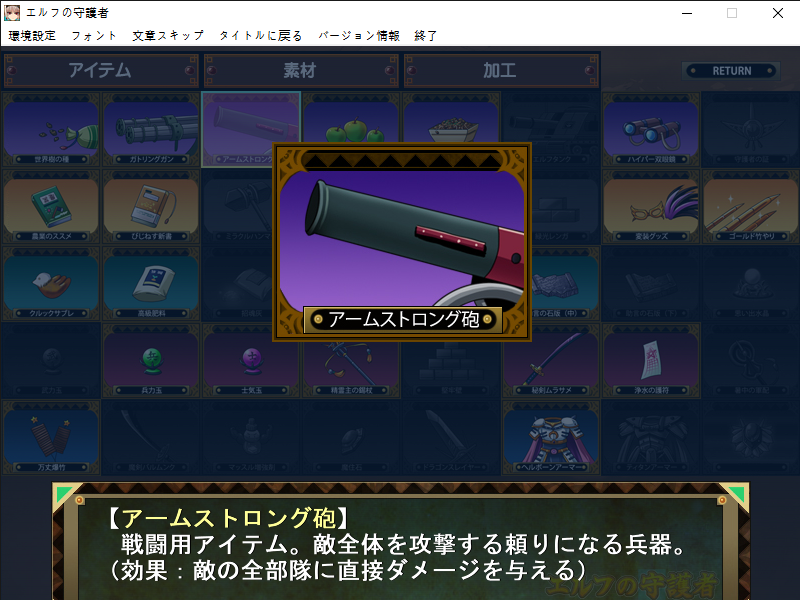Select the ハイパー双眼鏡 item

click(651, 130)
